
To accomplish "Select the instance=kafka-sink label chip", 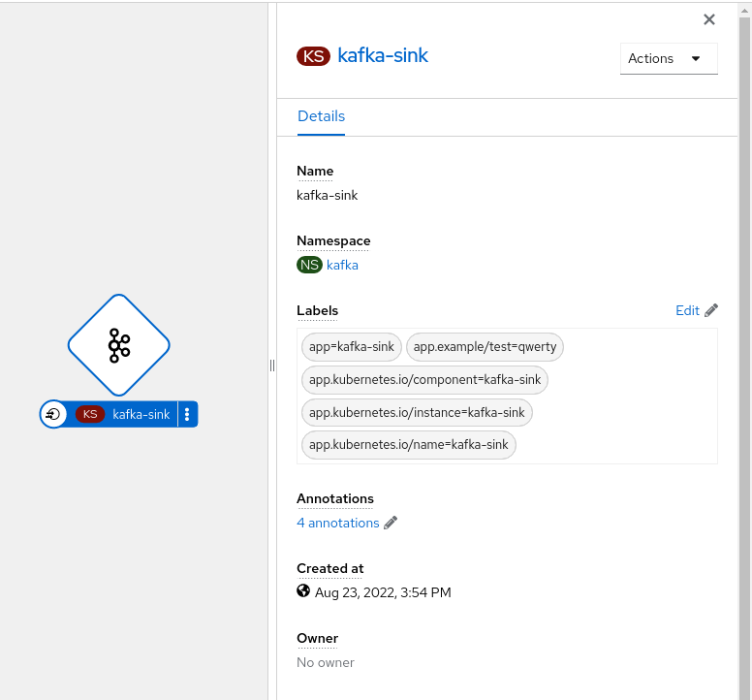I will [417, 413].
